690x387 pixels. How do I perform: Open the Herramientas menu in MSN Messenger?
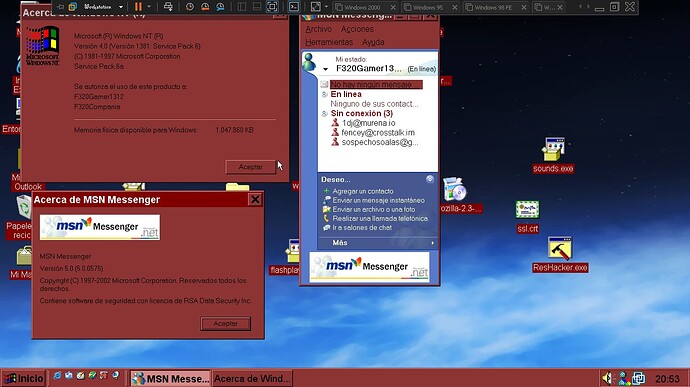(329, 42)
